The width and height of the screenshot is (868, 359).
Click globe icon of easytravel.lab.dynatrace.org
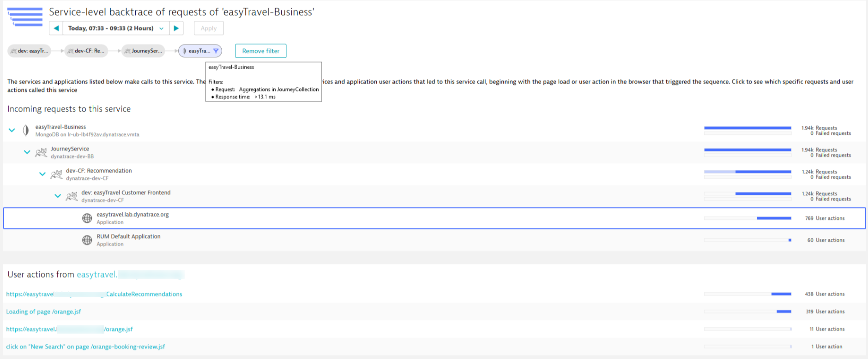point(87,218)
